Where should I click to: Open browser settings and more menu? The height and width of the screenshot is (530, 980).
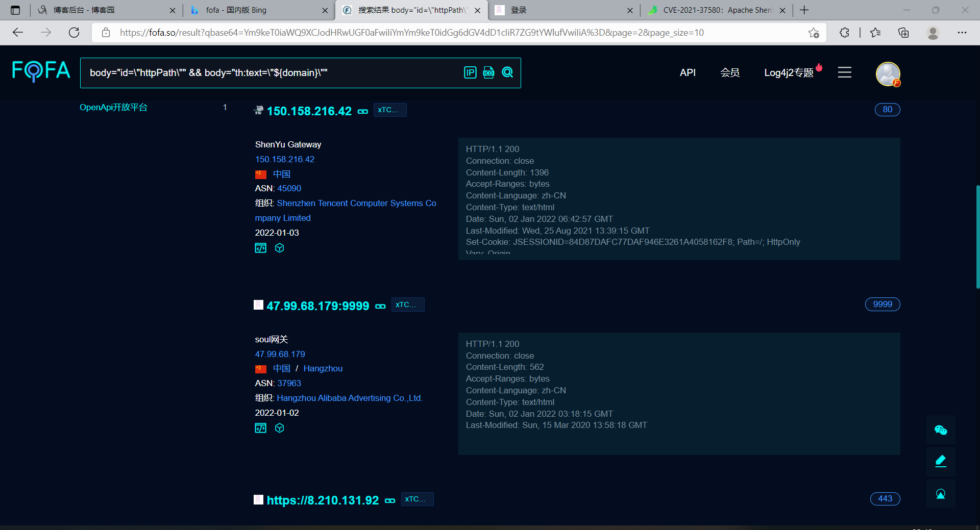962,33
